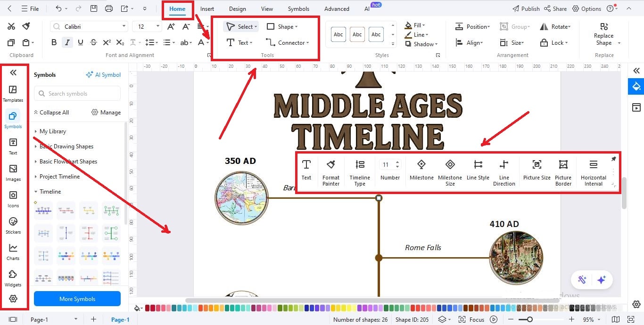644x325 pixels.
Task: Open Milestone Size option
Action: tap(450, 173)
